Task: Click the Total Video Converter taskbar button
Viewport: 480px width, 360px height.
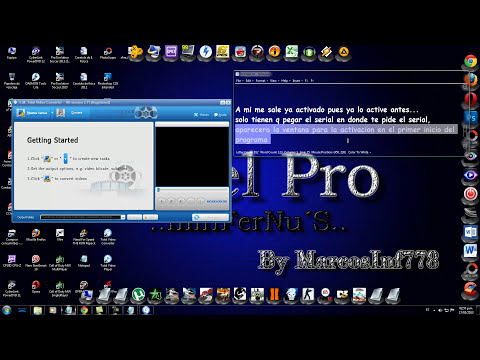Action: point(146,310)
